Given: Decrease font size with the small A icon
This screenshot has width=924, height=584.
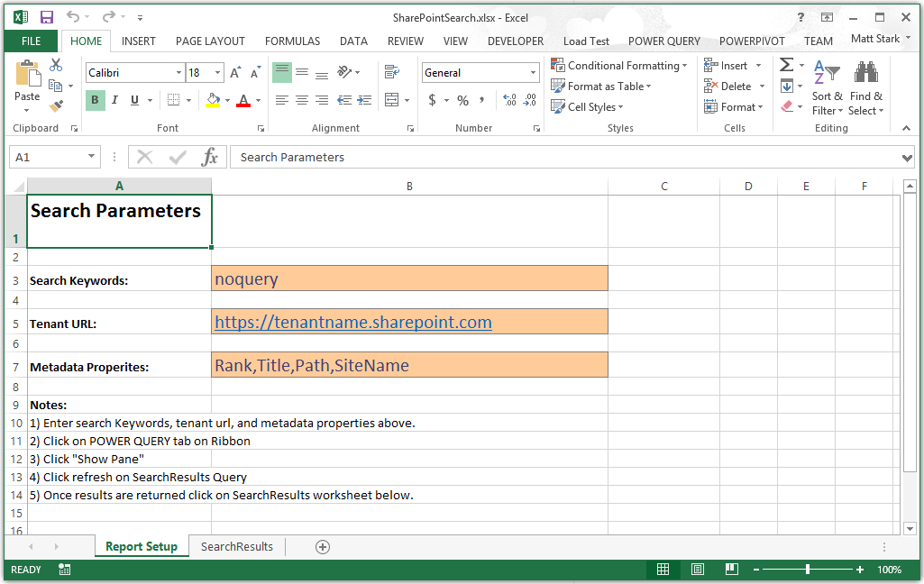Looking at the screenshot, I should pos(255,72).
